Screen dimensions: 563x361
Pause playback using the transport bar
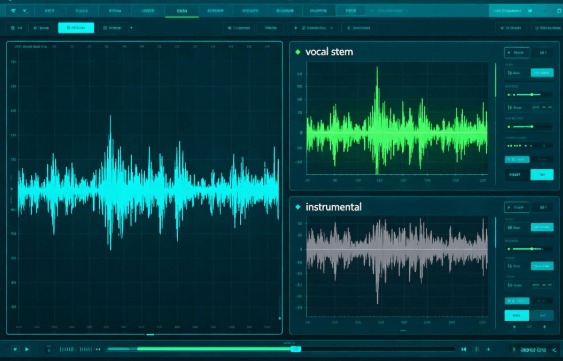tap(477, 349)
